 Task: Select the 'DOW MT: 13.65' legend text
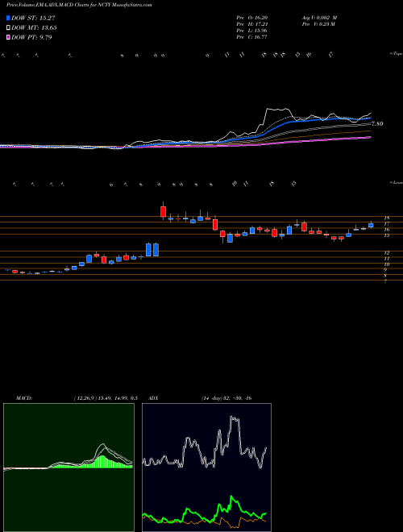(34, 28)
